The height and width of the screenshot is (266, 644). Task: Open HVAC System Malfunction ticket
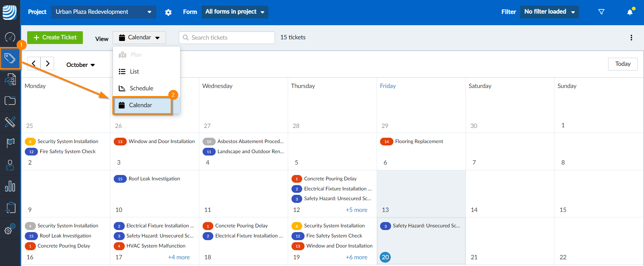coord(156,246)
